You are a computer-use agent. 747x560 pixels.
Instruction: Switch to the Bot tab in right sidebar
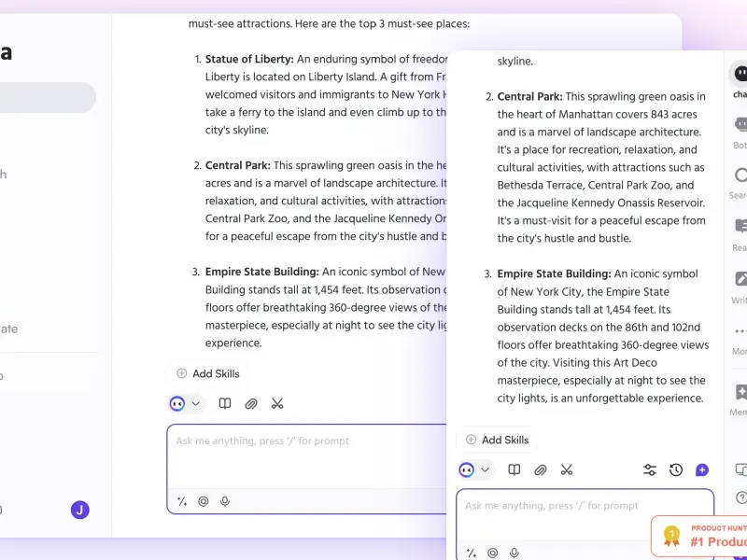tap(740, 133)
